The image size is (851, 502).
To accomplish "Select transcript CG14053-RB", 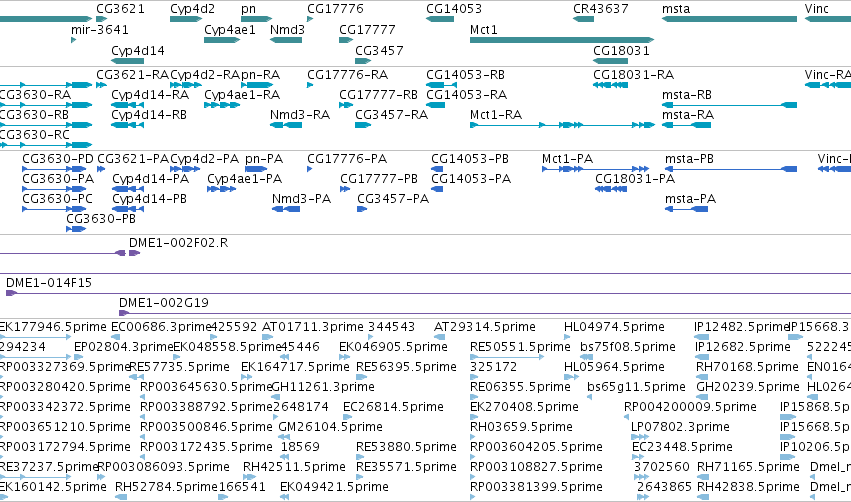I will (465, 74).
